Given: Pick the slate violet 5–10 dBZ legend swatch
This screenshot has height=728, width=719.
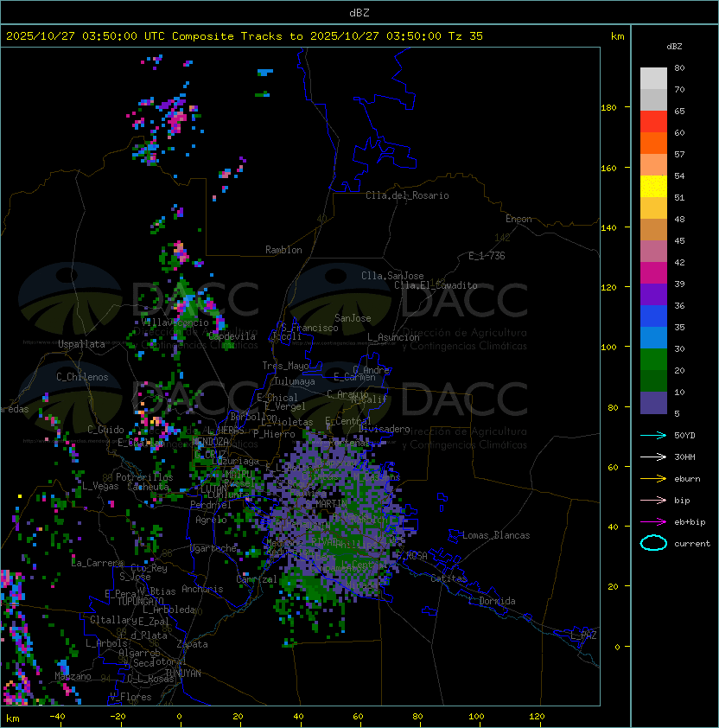Looking at the screenshot, I should coord(653,403).
